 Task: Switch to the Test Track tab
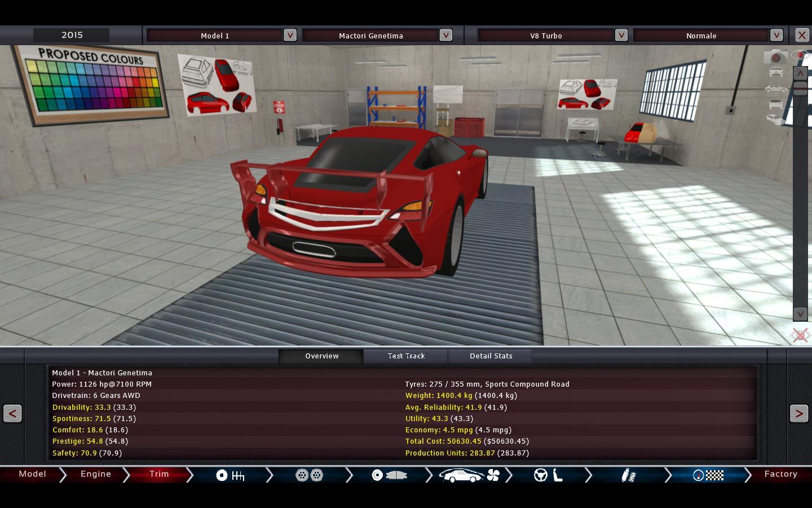coord(406,356)
